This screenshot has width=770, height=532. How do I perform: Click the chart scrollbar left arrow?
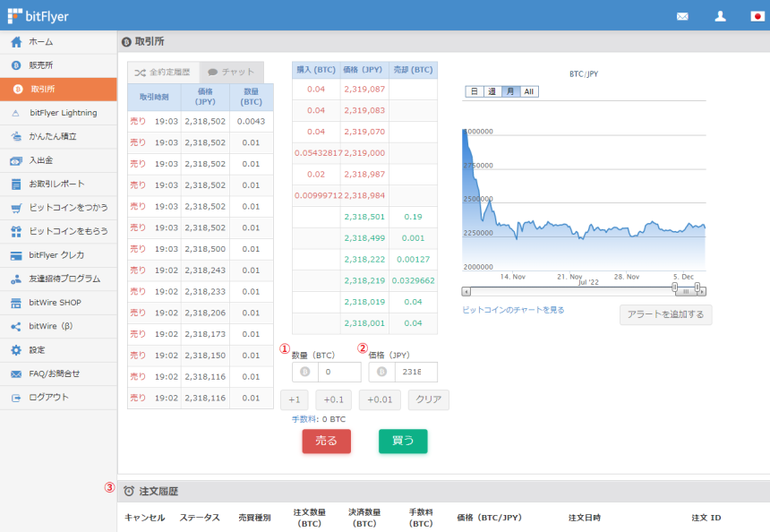click(466, 292)
